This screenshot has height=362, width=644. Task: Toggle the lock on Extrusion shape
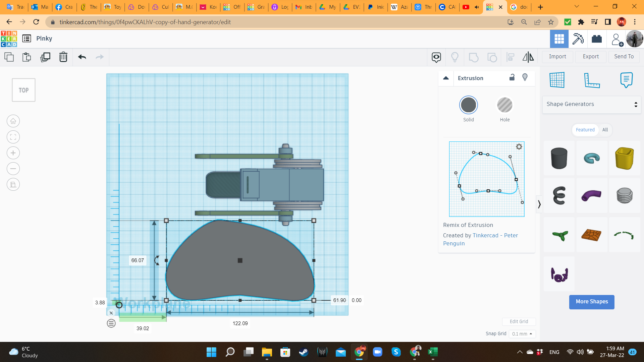[512, 77]
